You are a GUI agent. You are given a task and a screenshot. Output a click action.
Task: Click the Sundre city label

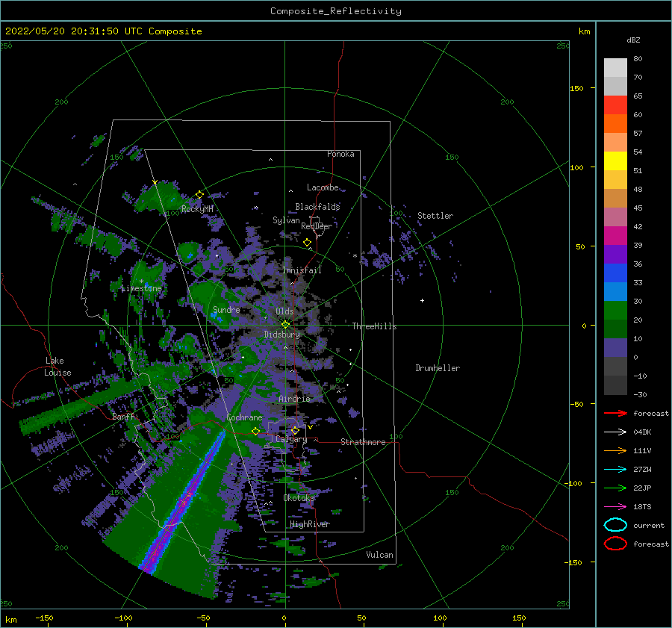click(226, 309)
